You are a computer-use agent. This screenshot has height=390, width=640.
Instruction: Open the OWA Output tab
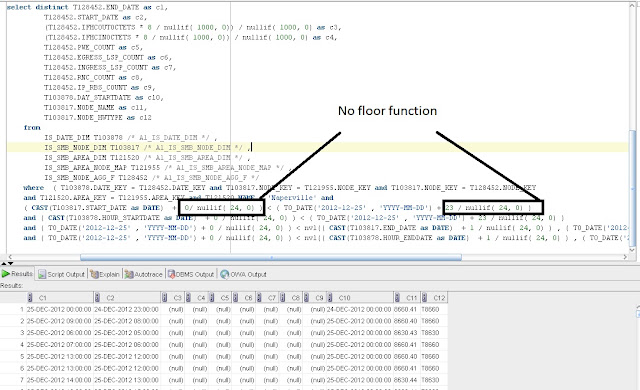pyautogui.click(x=243, y=274)
